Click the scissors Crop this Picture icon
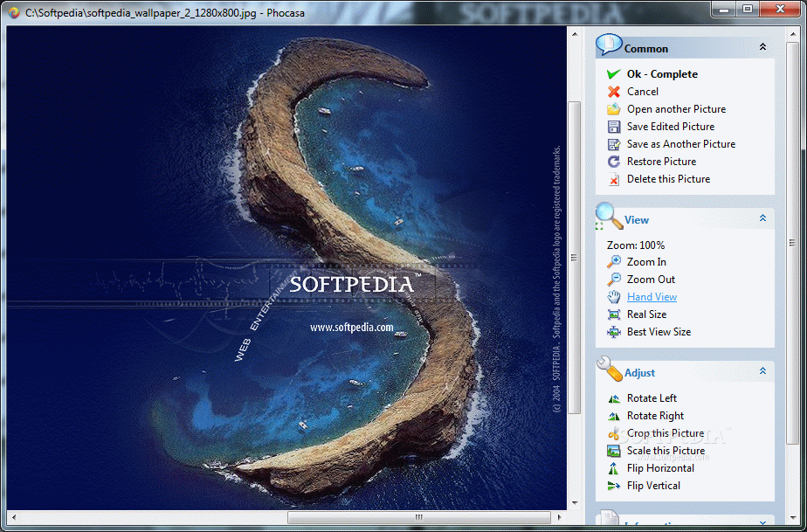This screenshot has width=807, height=532. [613, 433]
